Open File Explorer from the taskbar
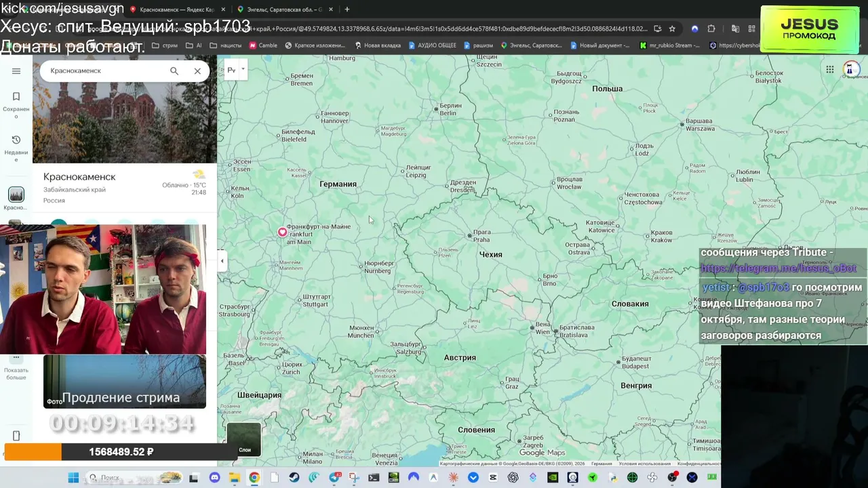Screen dimensions: 868x488 click(x=234, y=478)
